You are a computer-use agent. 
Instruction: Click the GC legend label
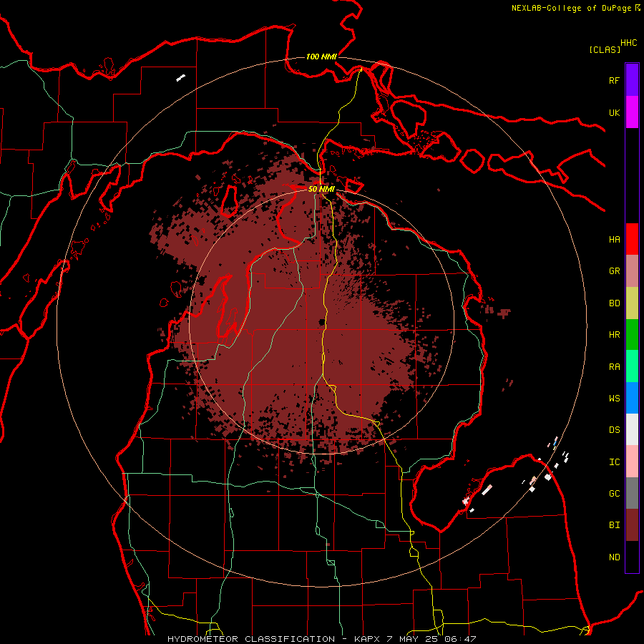coord(614,494)
